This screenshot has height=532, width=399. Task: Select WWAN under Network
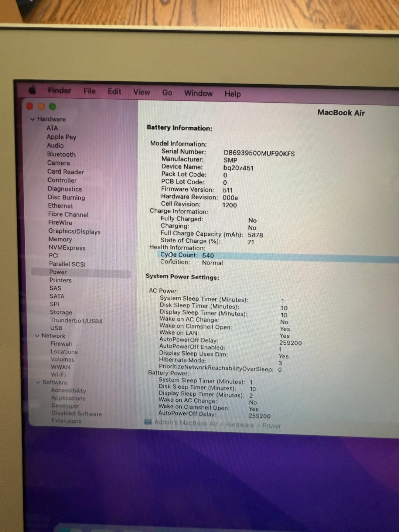point(61,367)
